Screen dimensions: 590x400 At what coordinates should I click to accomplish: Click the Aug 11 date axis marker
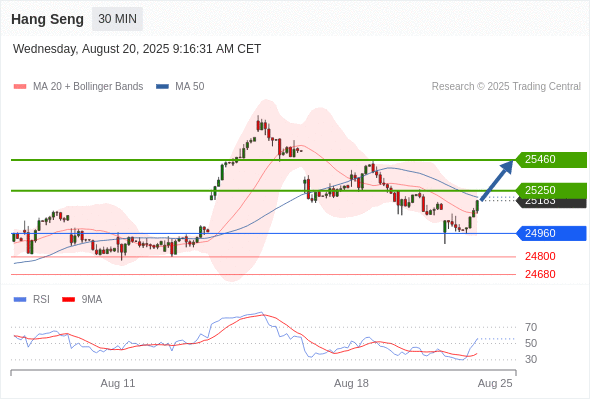click(117, 383)
